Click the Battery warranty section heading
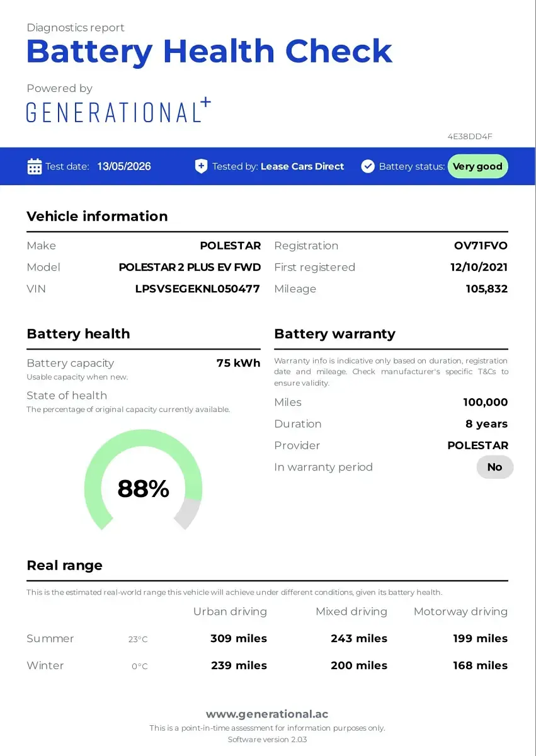This screenshot has width=536, height=756. pyautogui.click(x=334, y=334)
